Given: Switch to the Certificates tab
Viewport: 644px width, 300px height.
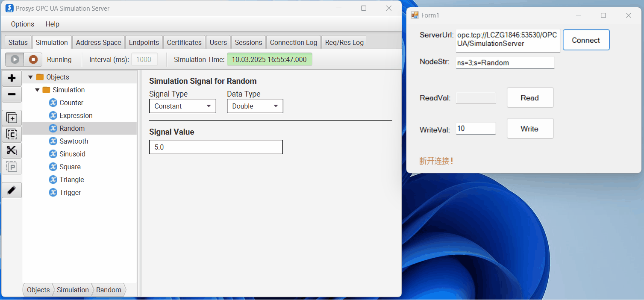Looking at the screenshot, I should (184, 42).
